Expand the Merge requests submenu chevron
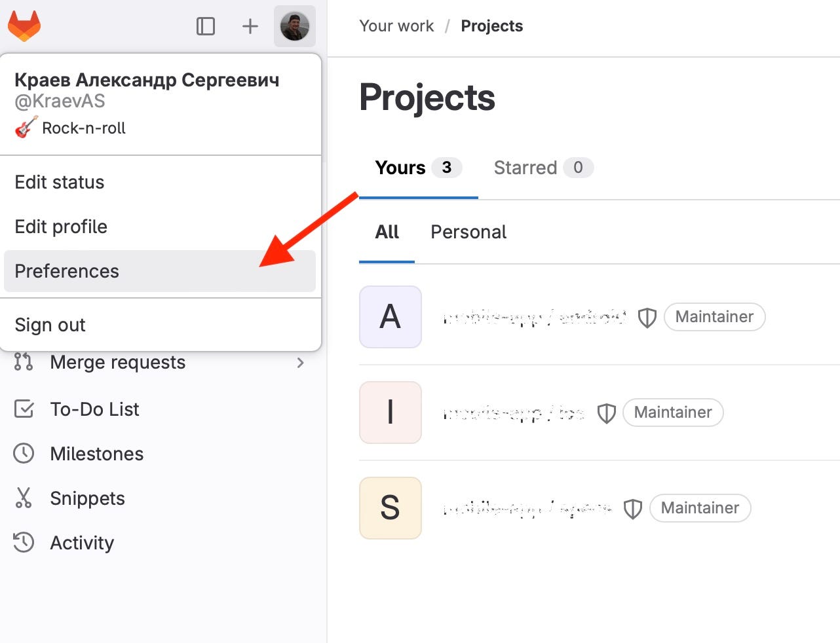This screenshot has height=643, width=840. [x=301, y=362]
